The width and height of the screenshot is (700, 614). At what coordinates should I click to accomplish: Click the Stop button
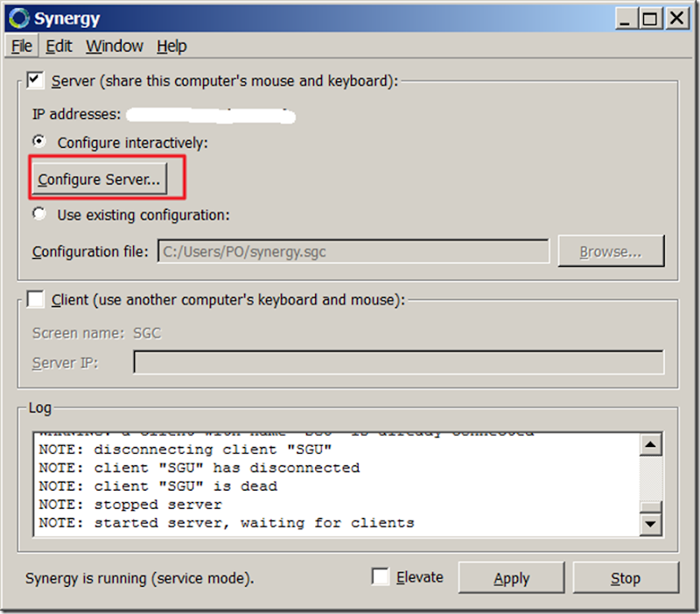[x=626, y=578]
